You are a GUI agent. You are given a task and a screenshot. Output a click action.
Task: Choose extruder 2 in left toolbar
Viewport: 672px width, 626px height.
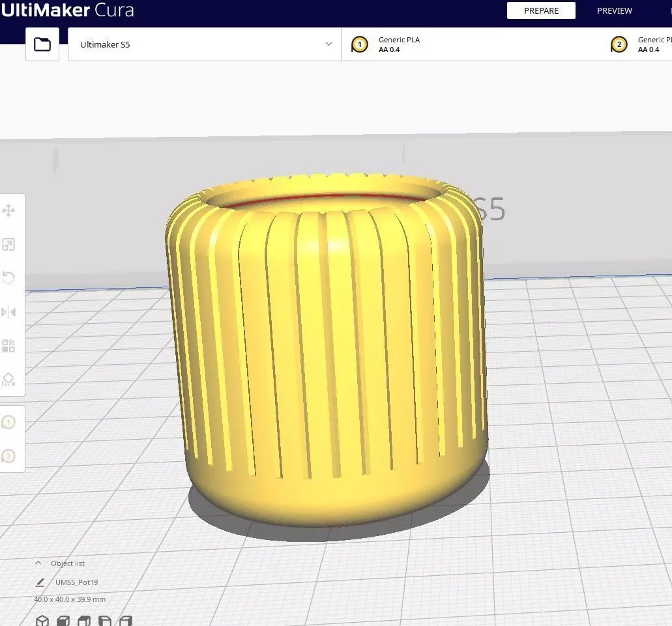pyautogui.click(x=8, y=456)
